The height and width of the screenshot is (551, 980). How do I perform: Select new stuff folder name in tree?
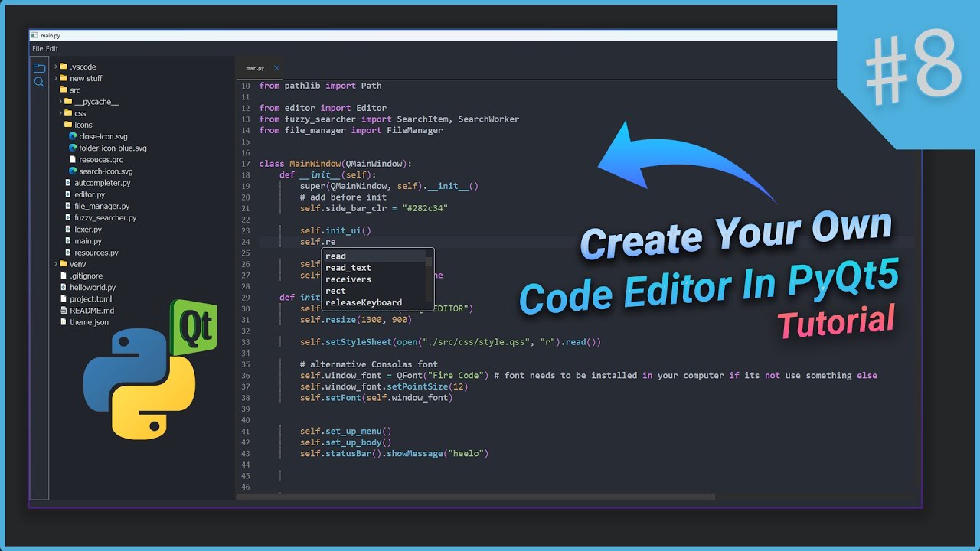[x=86, y=78]
